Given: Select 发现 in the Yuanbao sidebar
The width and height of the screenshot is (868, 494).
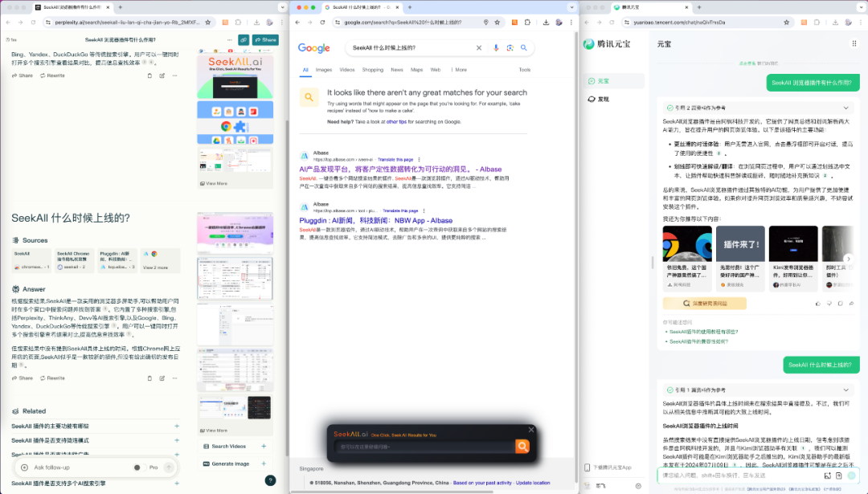Looking at the screenshot, I should pyautogui.click(x=614, y=99).
